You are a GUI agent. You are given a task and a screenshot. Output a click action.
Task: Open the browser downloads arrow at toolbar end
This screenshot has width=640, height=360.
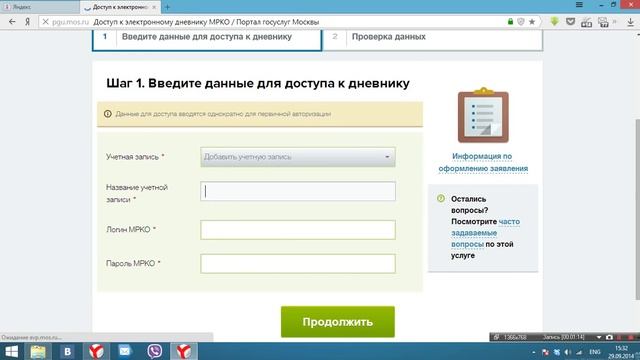point(630,22)
